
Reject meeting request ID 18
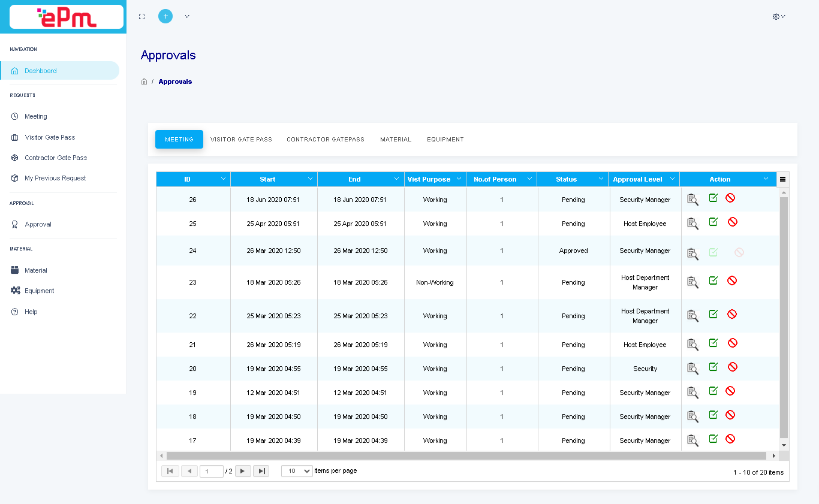click(x=730, y=415)
